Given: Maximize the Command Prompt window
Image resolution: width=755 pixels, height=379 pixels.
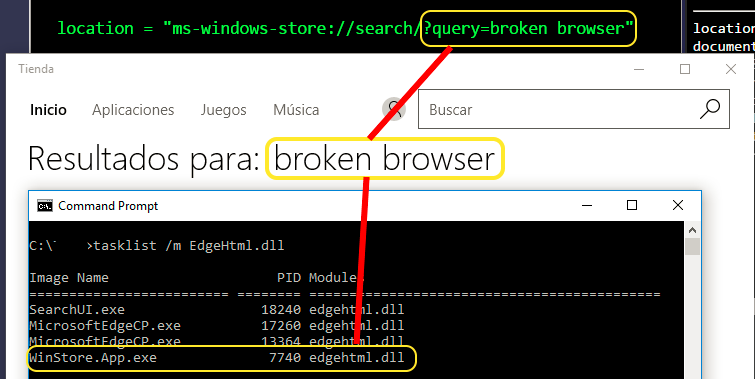Looking at the screenshot, I should coord(632,205).
